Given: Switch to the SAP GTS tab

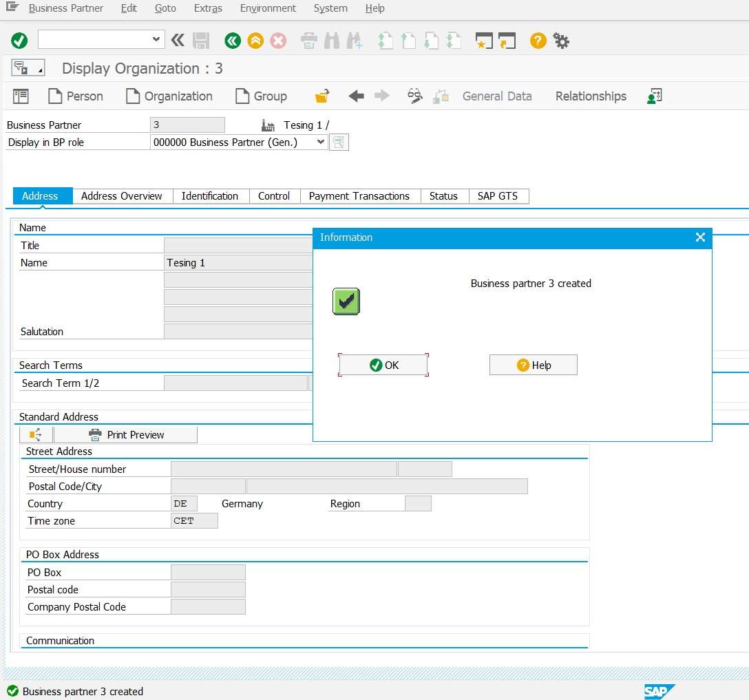Looking at the screenshot, I should (497, 195).
